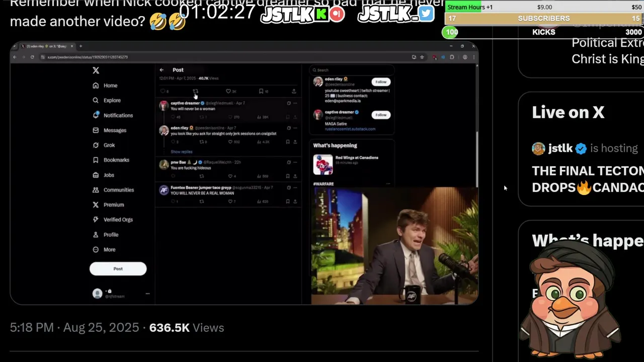The image size is (644, 362).
Task: Expand the More menu in sidebar
Action: click(x=104, y=249)
